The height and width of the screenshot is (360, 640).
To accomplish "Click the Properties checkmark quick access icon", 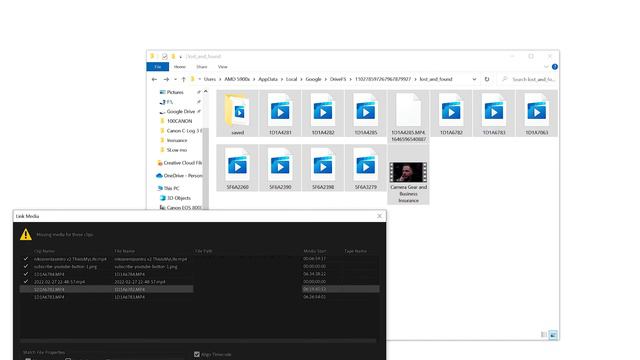I will click(x=164, y=56).
